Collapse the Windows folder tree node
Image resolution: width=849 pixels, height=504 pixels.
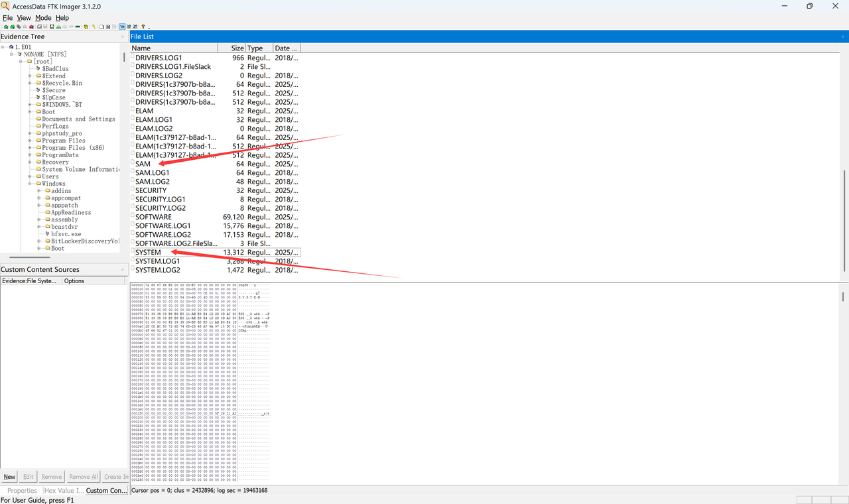click(30, 184)
